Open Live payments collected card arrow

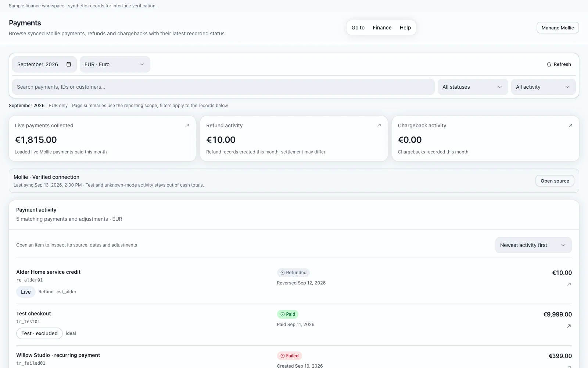click(x=187, y=125)
